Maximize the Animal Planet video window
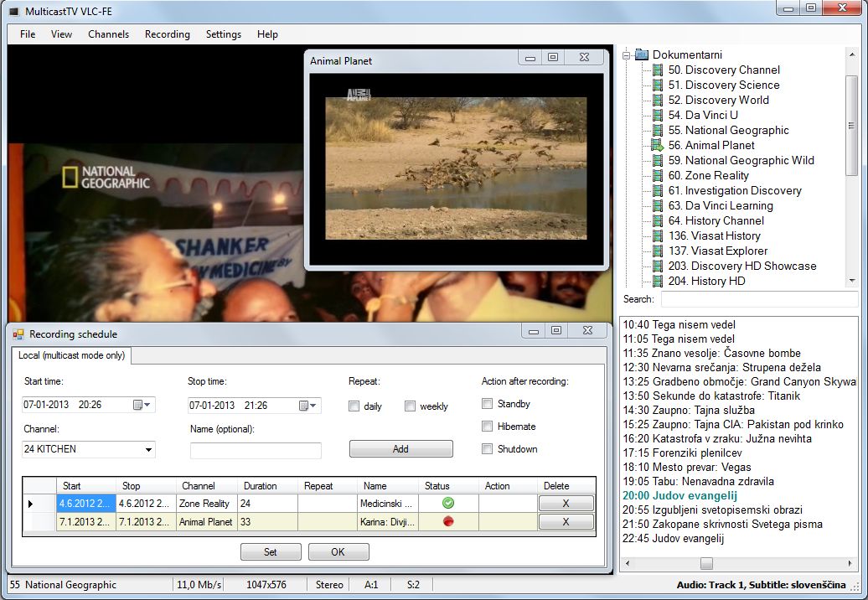Viewport: 868px width, 600px height. click(x=553, y=57)
